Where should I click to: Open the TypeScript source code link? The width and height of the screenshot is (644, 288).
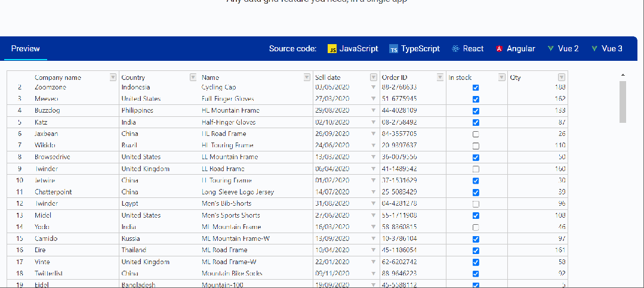point(420,49)
